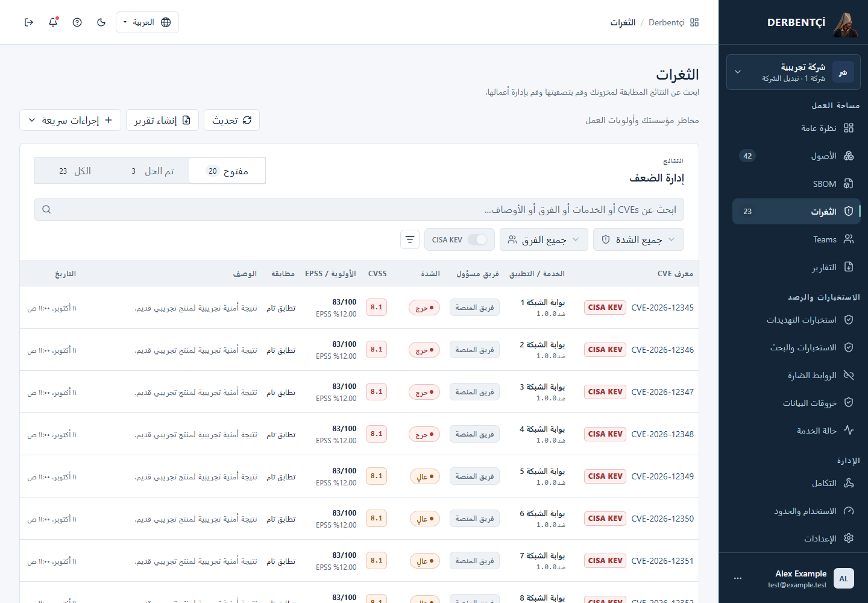Click the search magnifier icon

[x=46, y=209]
